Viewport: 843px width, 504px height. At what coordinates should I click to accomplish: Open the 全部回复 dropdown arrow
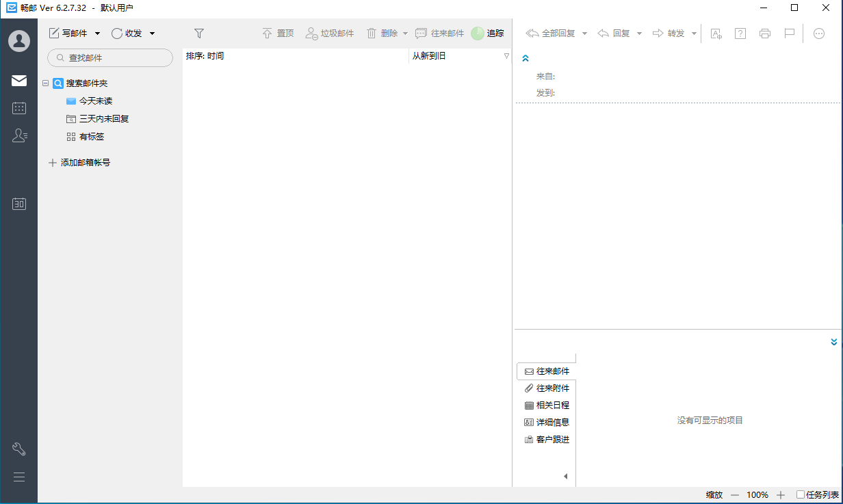tap(584, 33)
